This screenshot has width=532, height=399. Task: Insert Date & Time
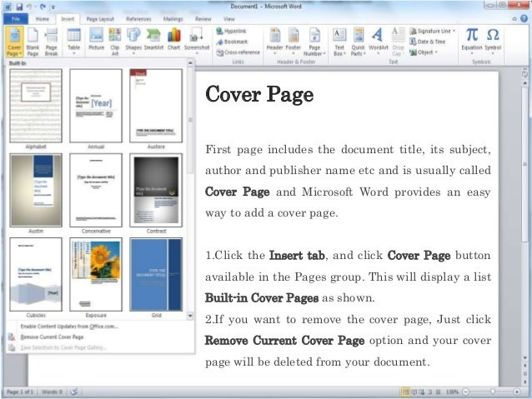point(428,42)
